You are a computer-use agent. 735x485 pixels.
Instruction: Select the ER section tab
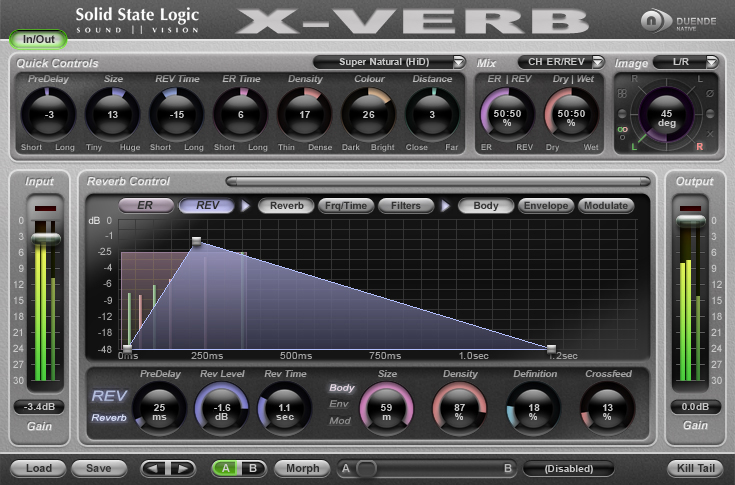(145, 206)
